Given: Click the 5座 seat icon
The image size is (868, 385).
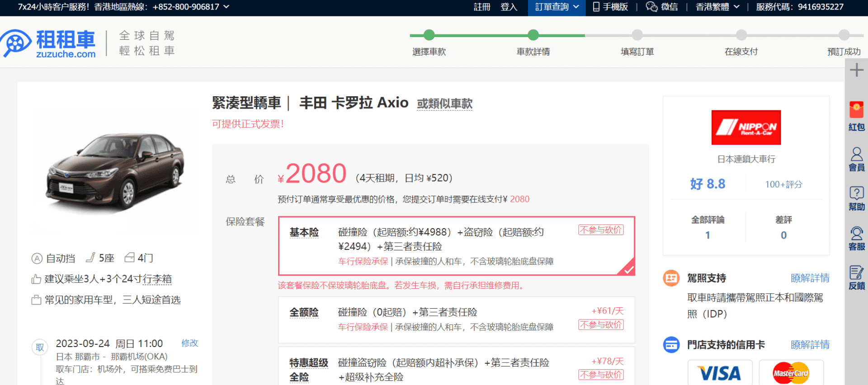Looking at the screenshot, I should coord(90,258).
